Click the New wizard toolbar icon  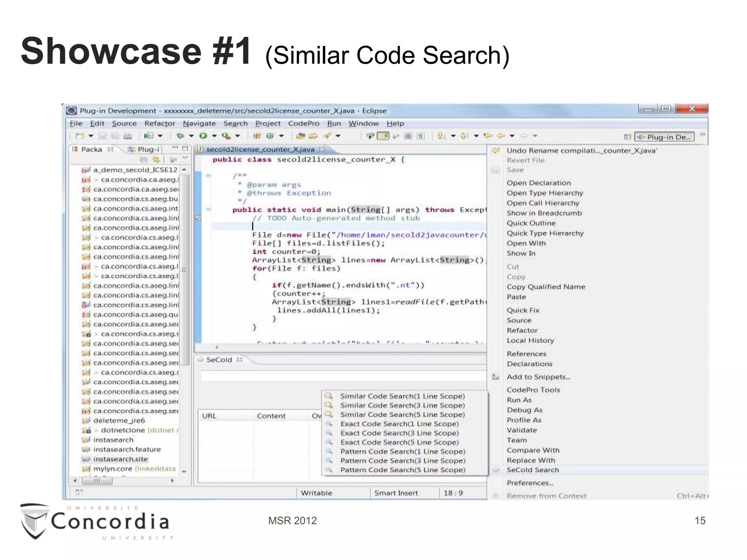tap(79, 136)
